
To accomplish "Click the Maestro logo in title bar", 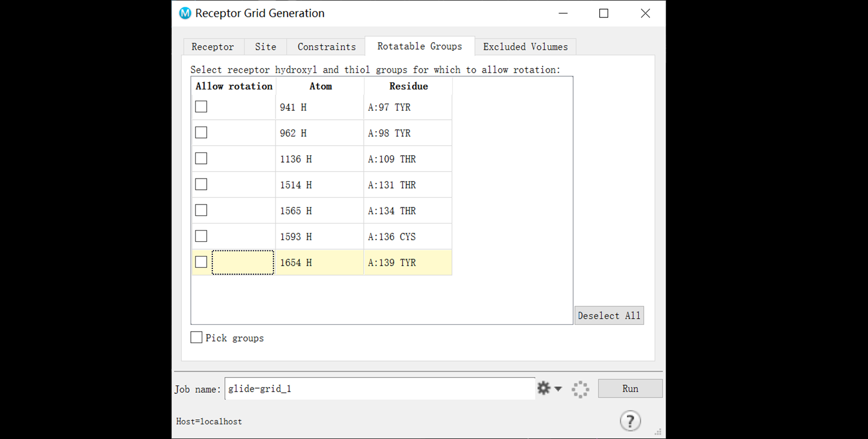I will click(185, 14).
